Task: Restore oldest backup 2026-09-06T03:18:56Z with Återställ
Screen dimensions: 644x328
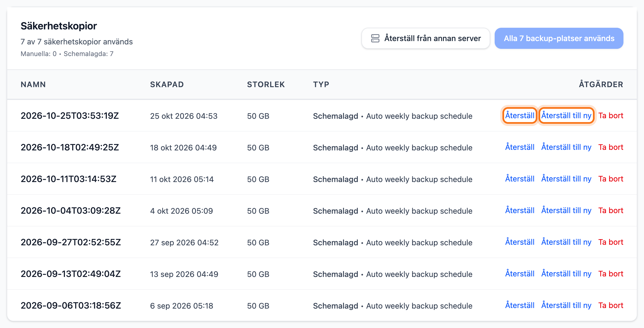Action: 520,305
